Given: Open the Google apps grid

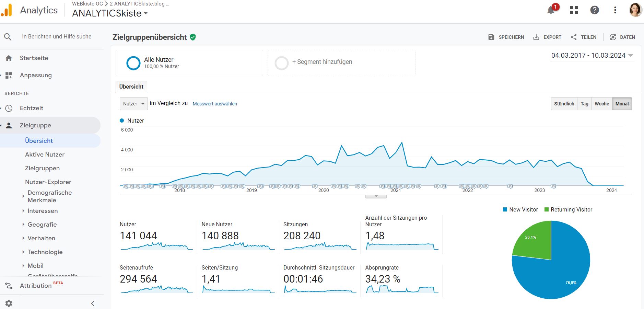Looking at the screenshot, I should pos(573,10).
